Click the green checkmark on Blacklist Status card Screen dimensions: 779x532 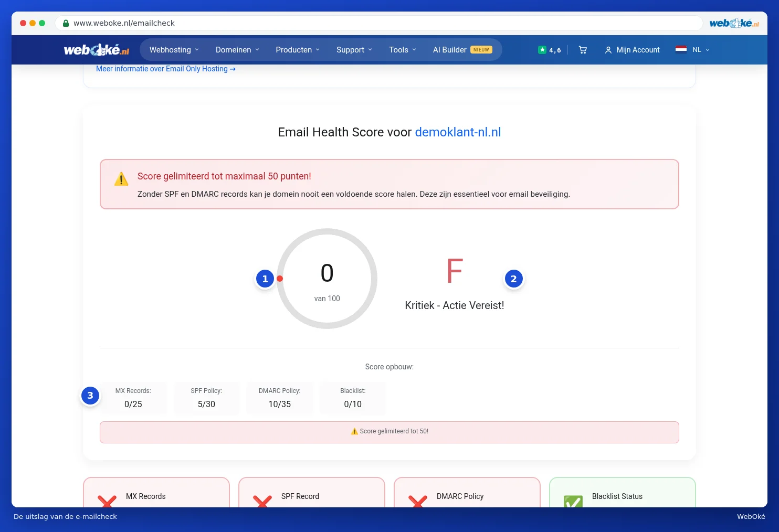pos(573,501)
